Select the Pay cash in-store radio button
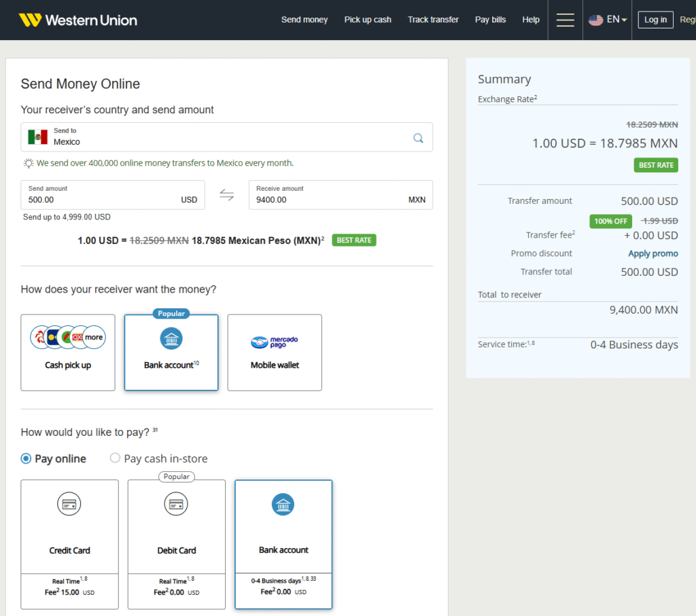 (x=116, y=458)
